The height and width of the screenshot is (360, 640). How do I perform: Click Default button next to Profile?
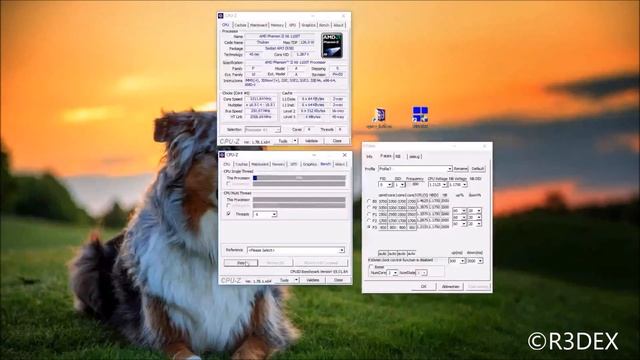tap(478, 169)
